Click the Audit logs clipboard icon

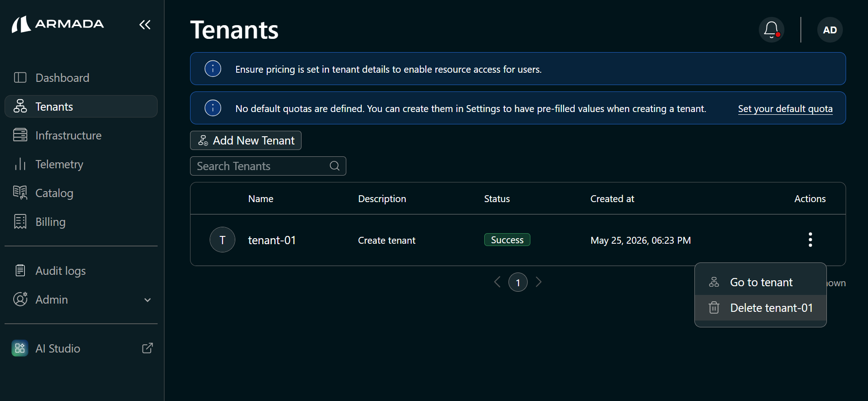pos(20,271)
